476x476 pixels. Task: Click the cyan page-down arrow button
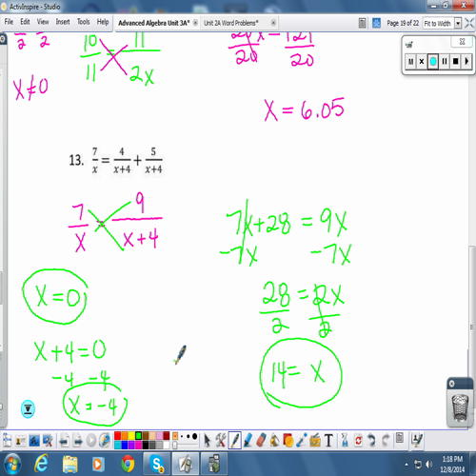[x=28, y=409]
